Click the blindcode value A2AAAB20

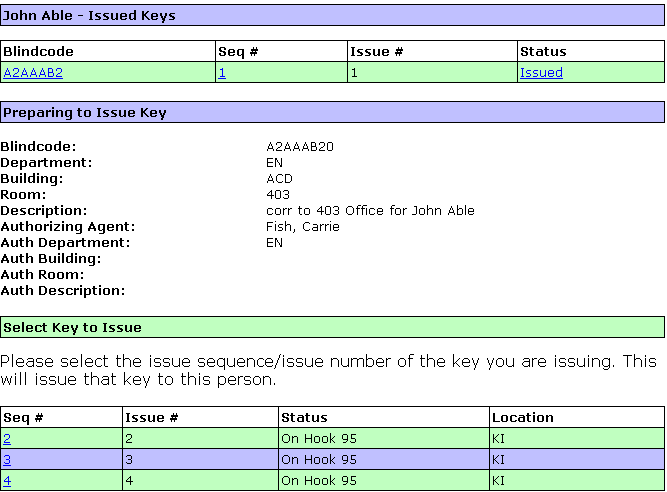(x=300, y=147)
